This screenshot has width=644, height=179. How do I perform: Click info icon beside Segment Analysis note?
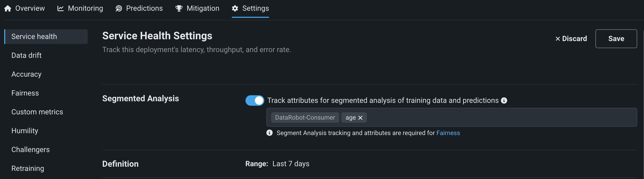coord(270,133)
